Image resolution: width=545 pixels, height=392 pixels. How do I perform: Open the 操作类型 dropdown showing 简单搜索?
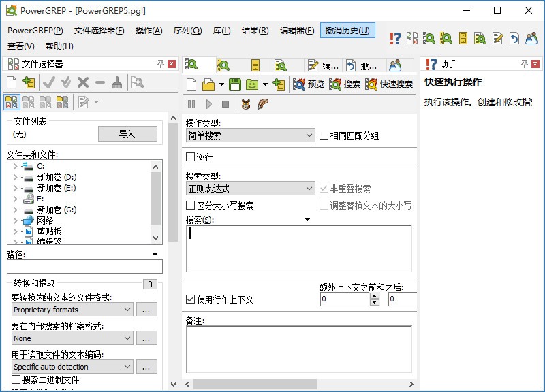click(x=250, y=135)
